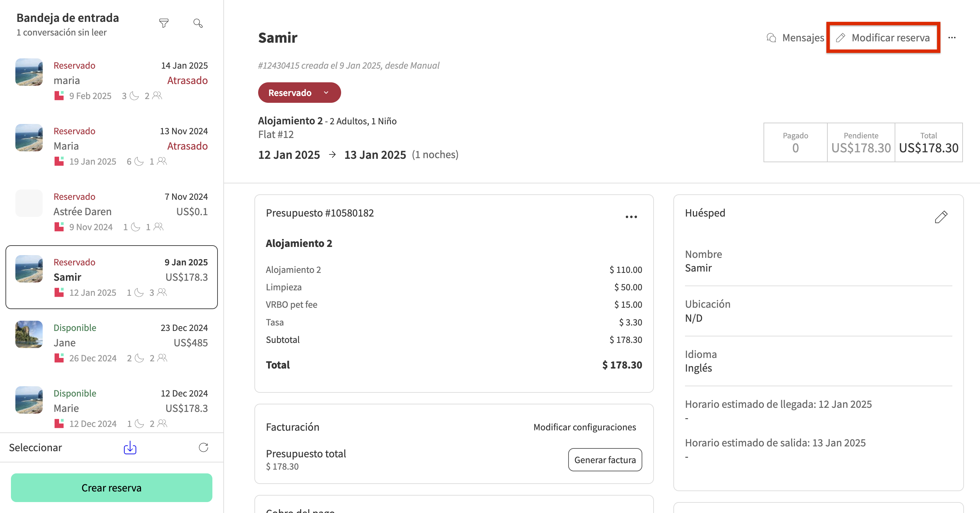Image resolution: width=980 pixels, height=513 pixels.
Task: Click the Crear reserva button
Action: [x=111, y=487]
